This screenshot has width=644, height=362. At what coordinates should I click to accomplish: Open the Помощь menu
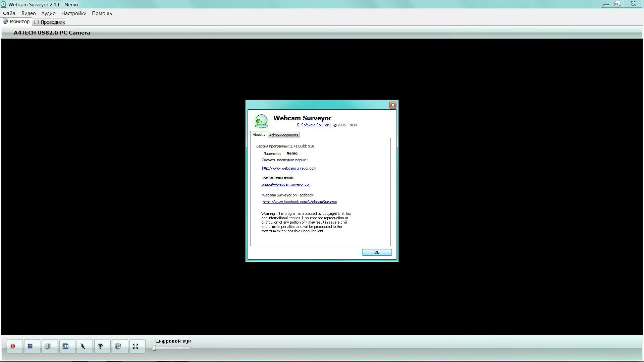(102, 13)
